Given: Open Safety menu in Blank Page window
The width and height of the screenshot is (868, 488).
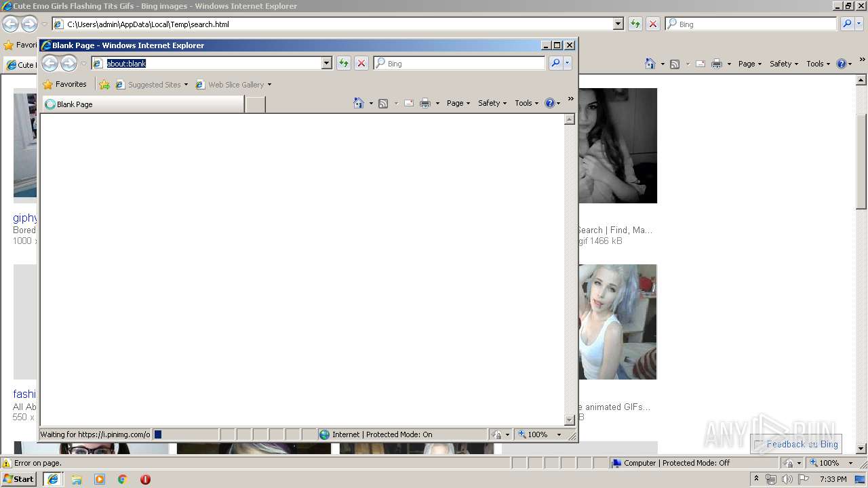Looking at the screenshot, I should pos(492,103).
